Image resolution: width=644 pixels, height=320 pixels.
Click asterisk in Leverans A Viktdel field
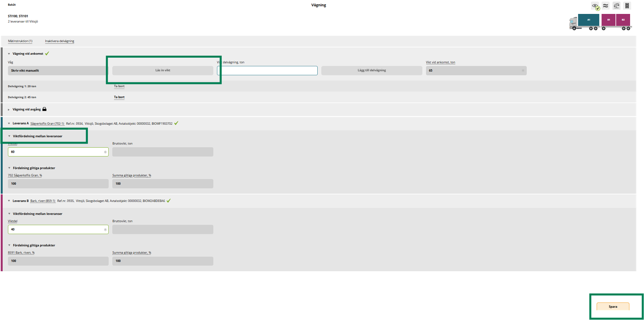tap(105, 152)
